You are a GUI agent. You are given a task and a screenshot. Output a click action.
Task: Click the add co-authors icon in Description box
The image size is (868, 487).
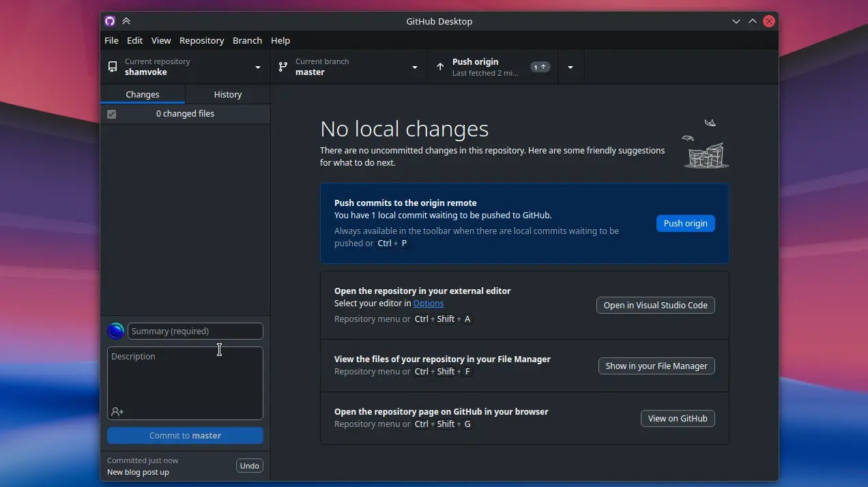point(117,412)
